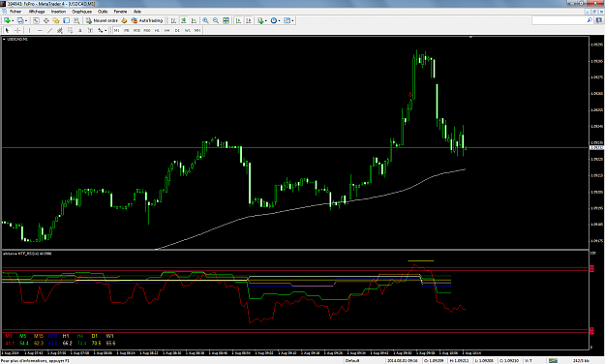Toggle the Strategy Tester icon
The image size is (605, 364).
[76, 20]
